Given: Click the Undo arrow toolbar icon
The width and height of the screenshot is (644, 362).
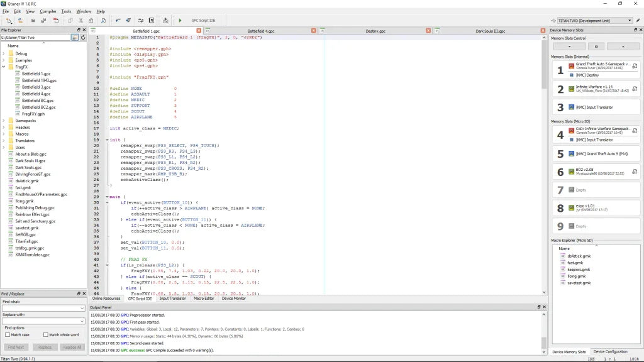Looking at the screenshot, I should click(118, 21).
